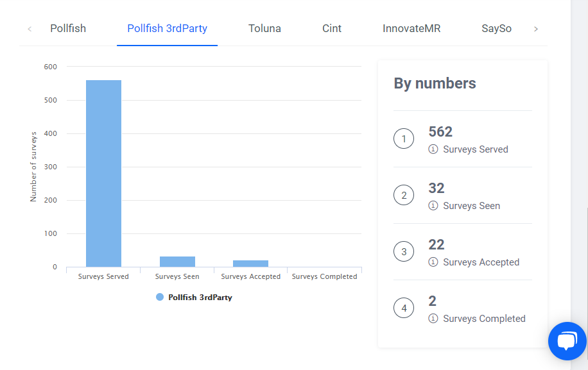Open the Cint tab

[x=332, y=29]
